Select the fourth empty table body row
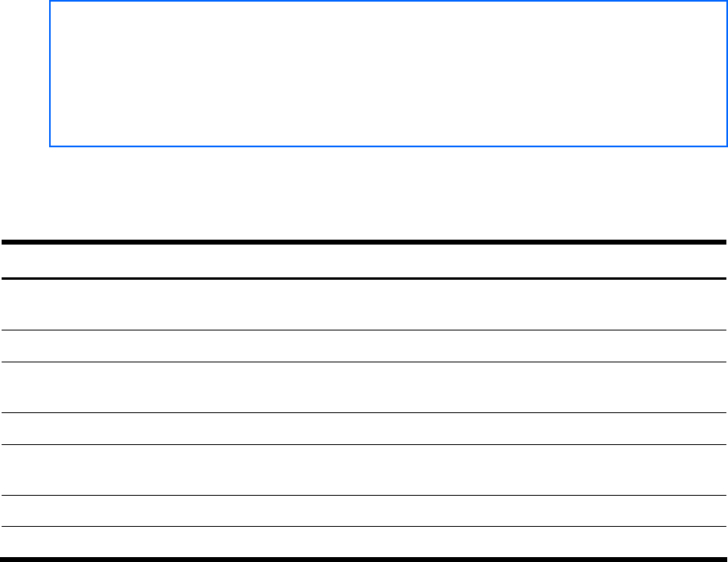 click(x=364, y=429)
